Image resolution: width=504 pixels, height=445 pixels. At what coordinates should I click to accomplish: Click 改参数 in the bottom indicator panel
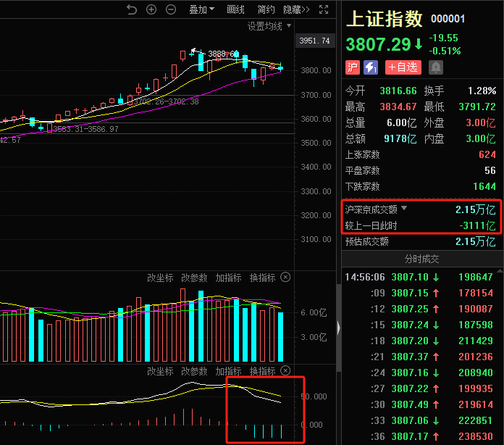(194, 371)
